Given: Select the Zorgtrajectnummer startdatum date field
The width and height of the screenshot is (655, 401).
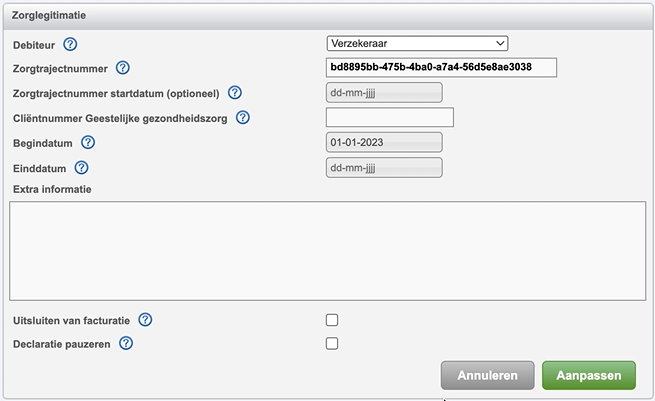Looking at the screenshot, I should (x=384, y=92).
